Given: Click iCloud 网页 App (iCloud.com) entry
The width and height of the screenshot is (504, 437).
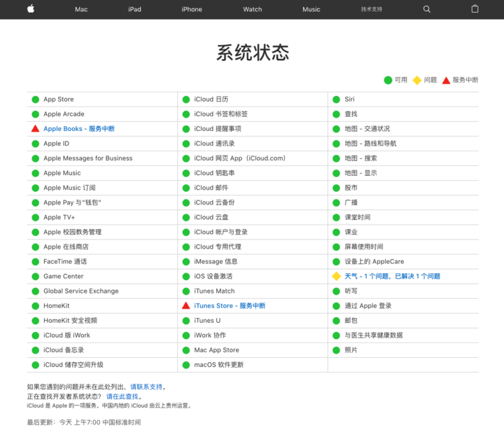Looking at the screenshot, I should (x=240, y=158).
